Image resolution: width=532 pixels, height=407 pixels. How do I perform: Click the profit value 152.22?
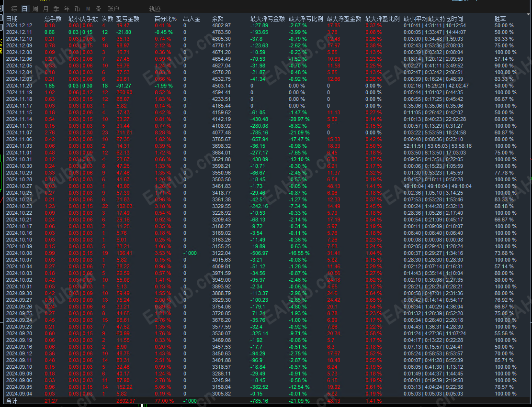[x=124, y=387]
